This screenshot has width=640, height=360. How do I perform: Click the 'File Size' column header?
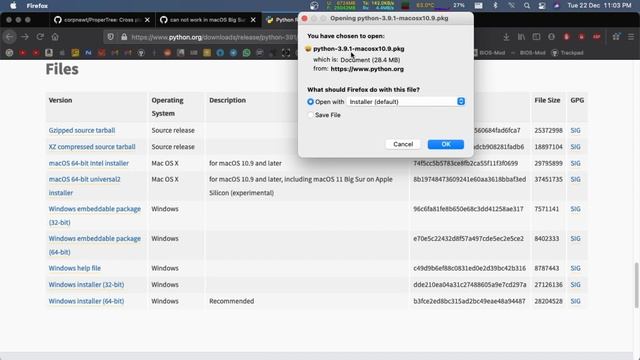click(547, 100)
